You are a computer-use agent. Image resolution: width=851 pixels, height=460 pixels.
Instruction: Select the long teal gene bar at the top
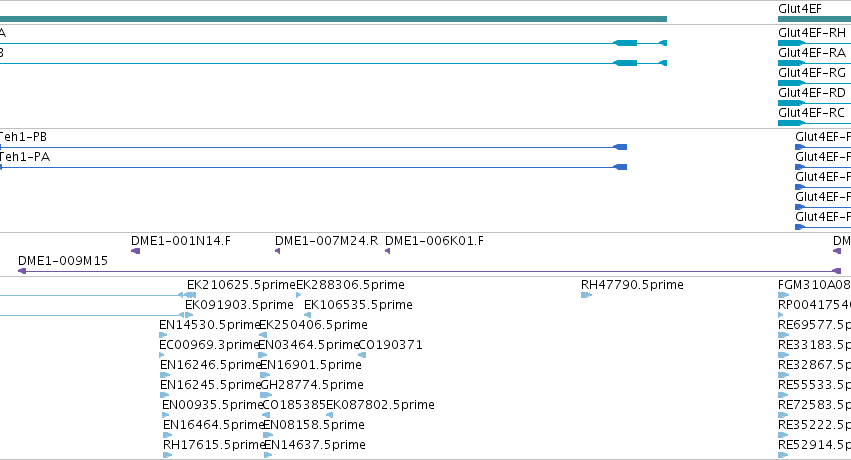point(333,19)
